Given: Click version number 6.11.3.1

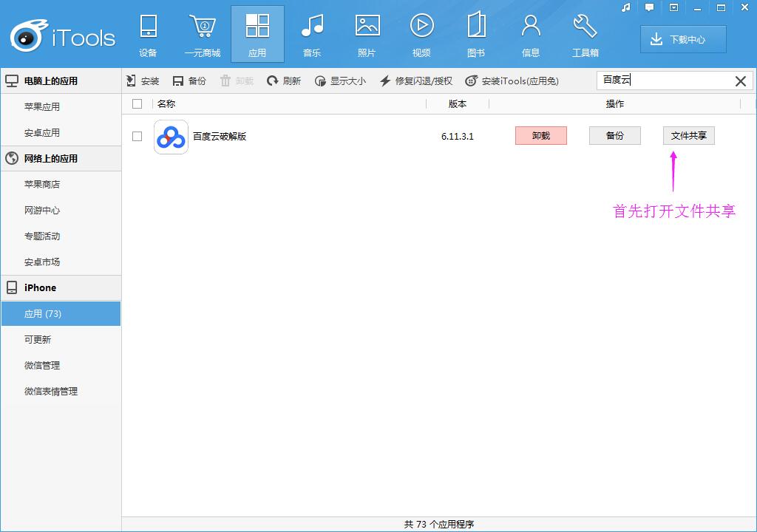Looking at the screenshot, I should tap(457, 136).
